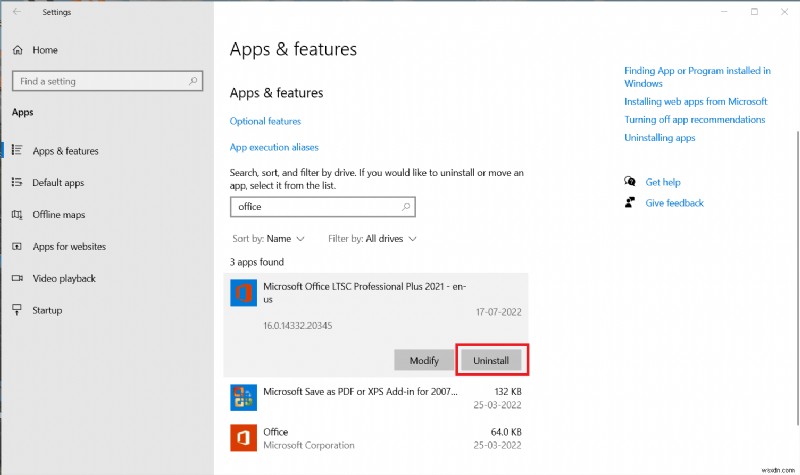
Task: Go to Home in the Settings sidebar
Action: 45,50
